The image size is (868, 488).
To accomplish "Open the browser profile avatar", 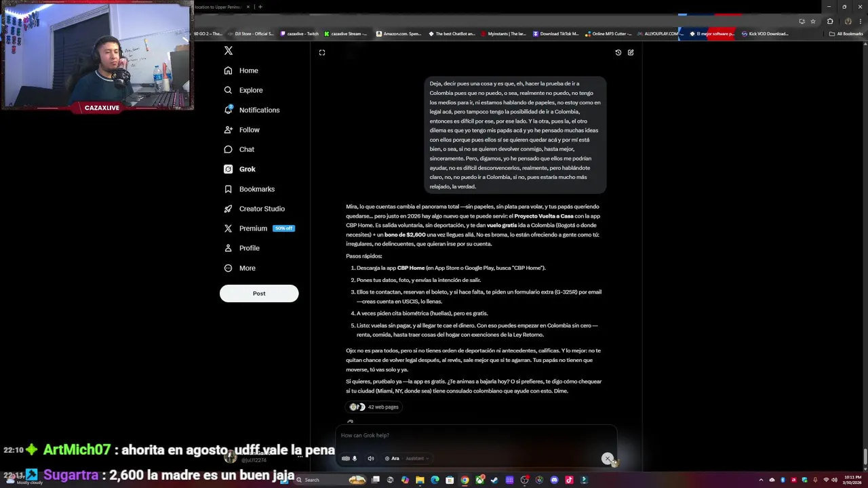I will point(848,21).
